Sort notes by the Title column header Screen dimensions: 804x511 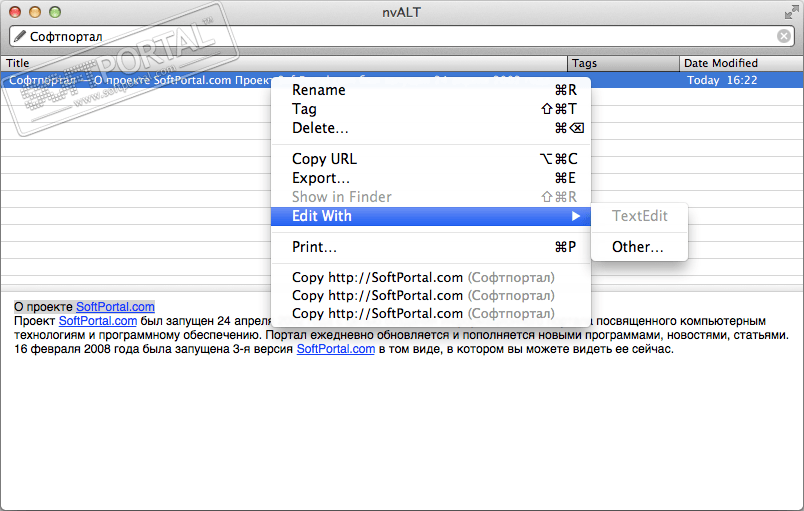284,63
